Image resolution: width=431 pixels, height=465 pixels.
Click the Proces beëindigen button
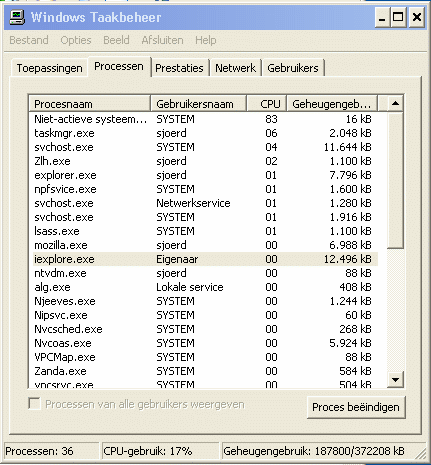[356, 407]
